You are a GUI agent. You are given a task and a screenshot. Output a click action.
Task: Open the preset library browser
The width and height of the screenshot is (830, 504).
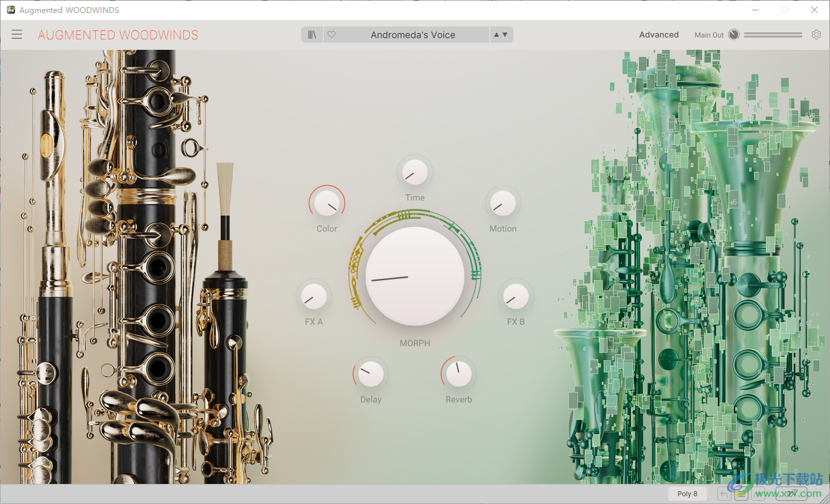[x=311, y=34]
